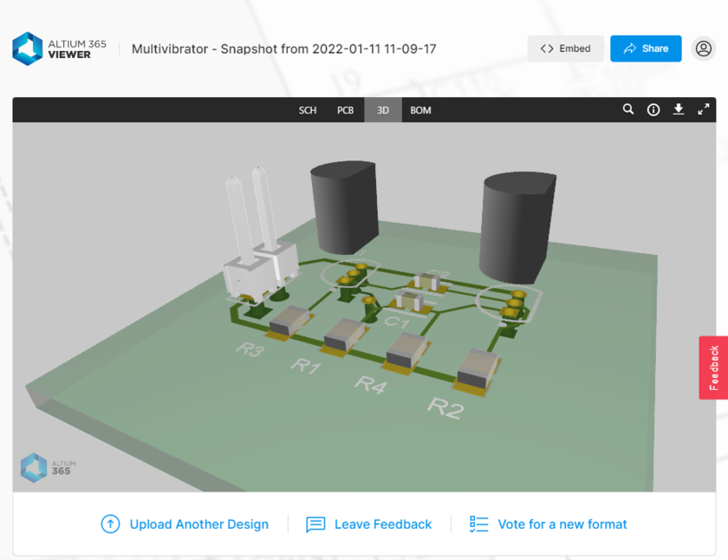Open Upload Another Design
The height and width of the screenshot is (560, 728).
click(x=198, y=524)
